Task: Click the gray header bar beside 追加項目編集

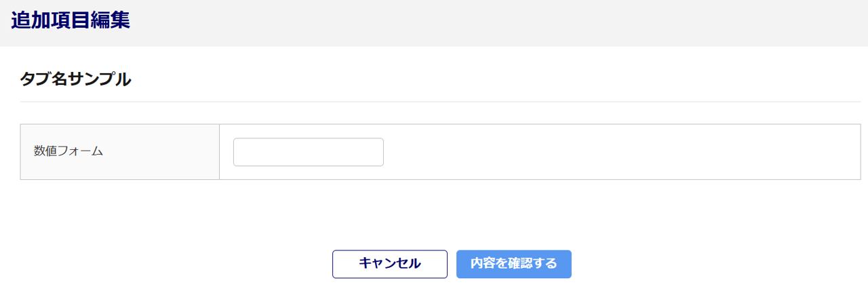Action: tap(495, 23)
